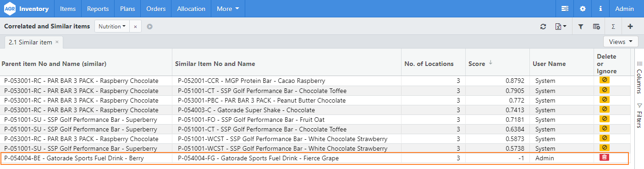Open the More menu
Image resolution: width=644 pixels, height=169 pixels.
228,9
